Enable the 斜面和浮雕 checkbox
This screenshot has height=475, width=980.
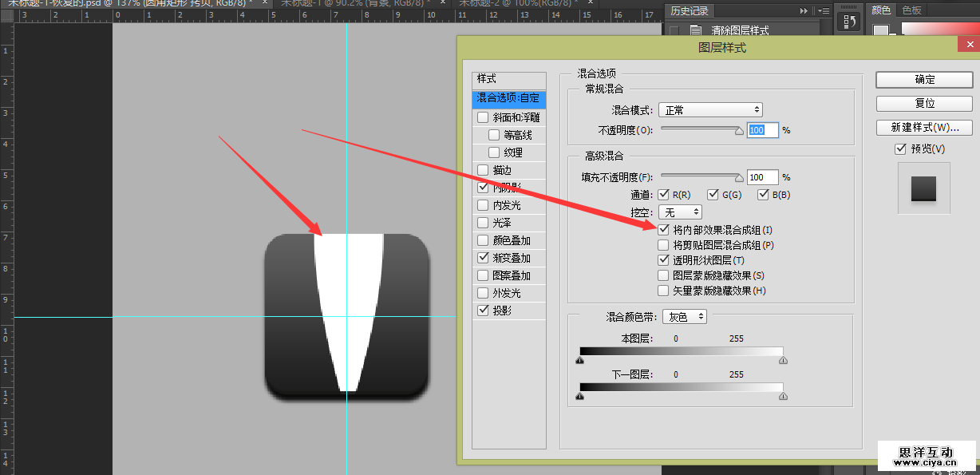point(483,117)
